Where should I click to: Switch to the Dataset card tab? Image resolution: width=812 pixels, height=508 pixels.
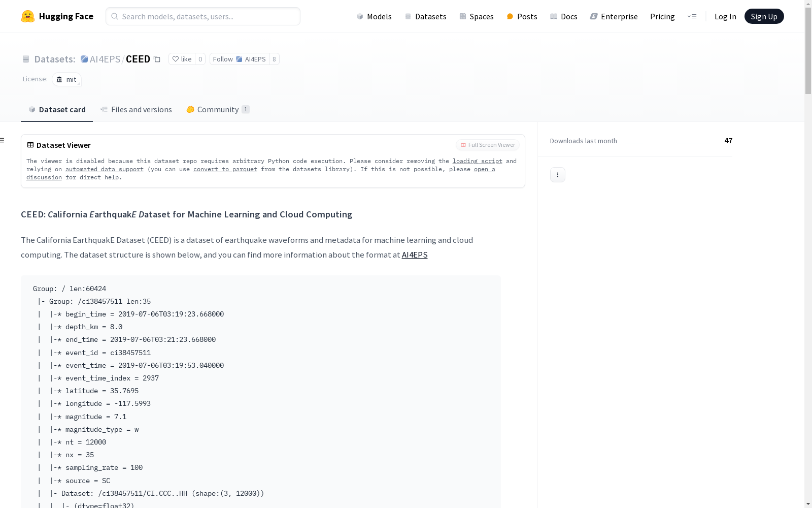click(x=57, y=109)
